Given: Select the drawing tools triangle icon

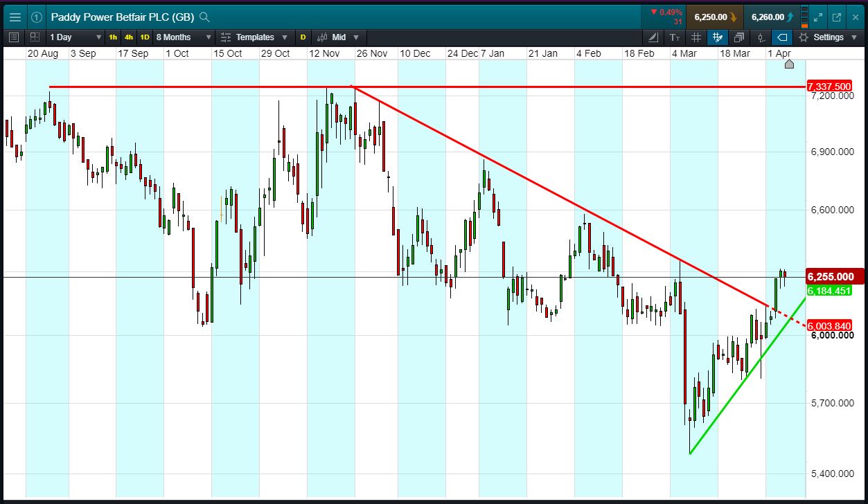Looking at the screenshot, I should click(653, 37).
